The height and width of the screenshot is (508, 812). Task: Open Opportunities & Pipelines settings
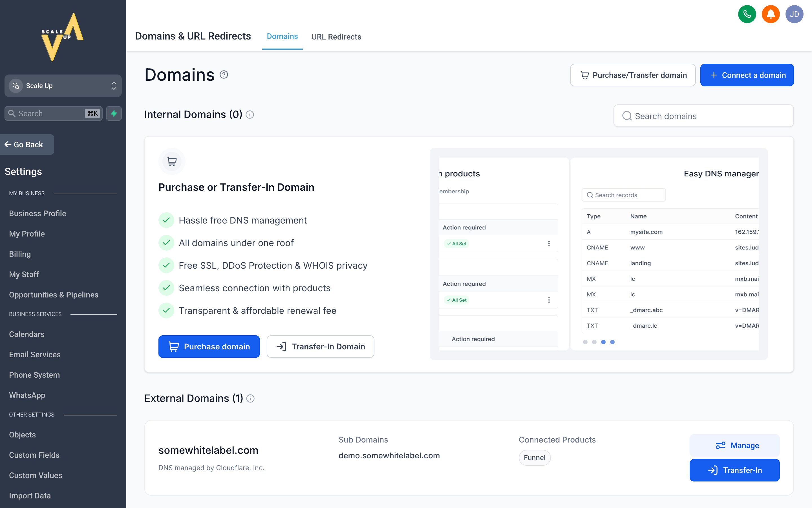54,295
